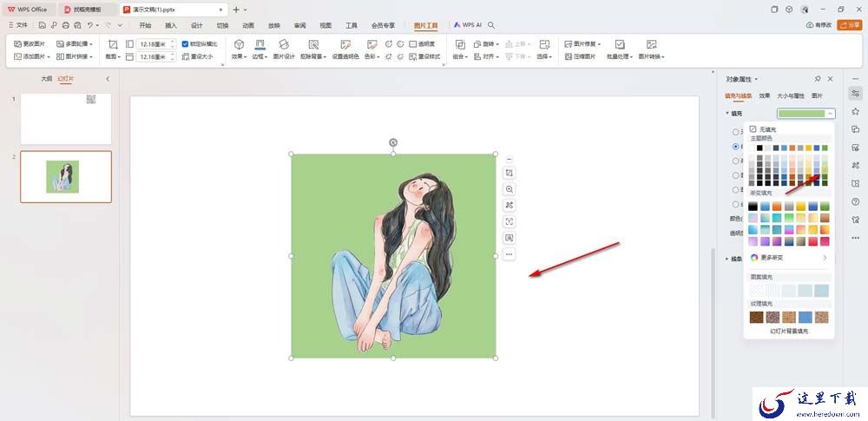
Task: Open Add Picture (添加图片) dropdown
Action: pos(32,56)
